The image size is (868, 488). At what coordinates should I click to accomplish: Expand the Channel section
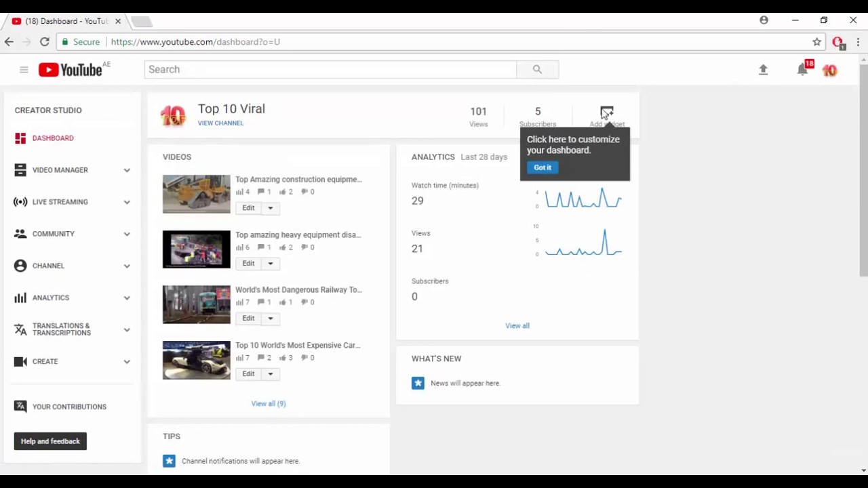point(127,266)
